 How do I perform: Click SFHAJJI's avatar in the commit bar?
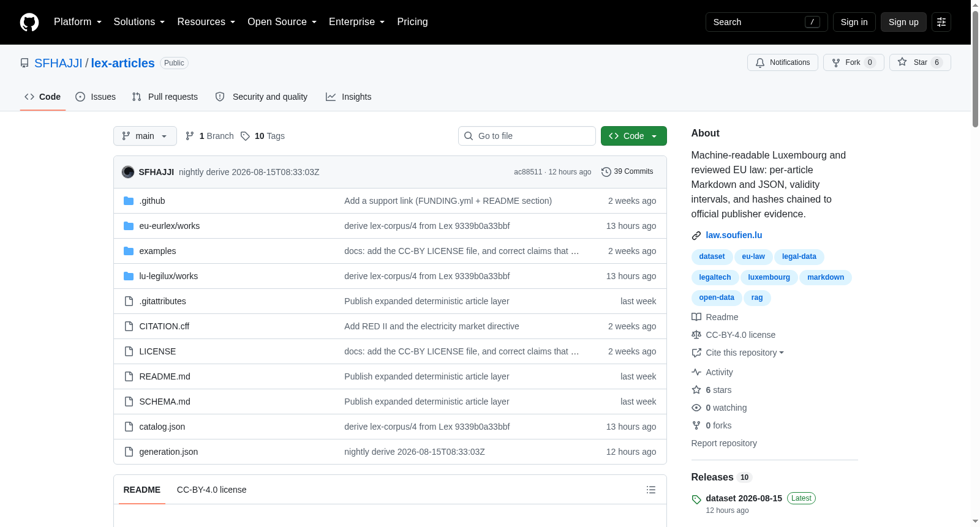tap(128, 172)
